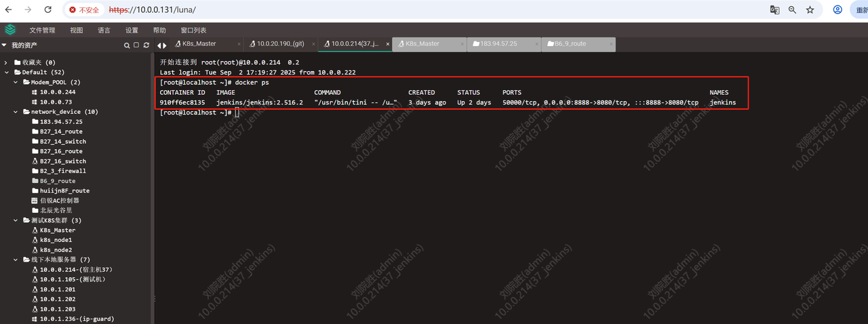The image size is (868, 324).
Task: Open the 窗口列表 menu
Action: (x=193, y=31)
